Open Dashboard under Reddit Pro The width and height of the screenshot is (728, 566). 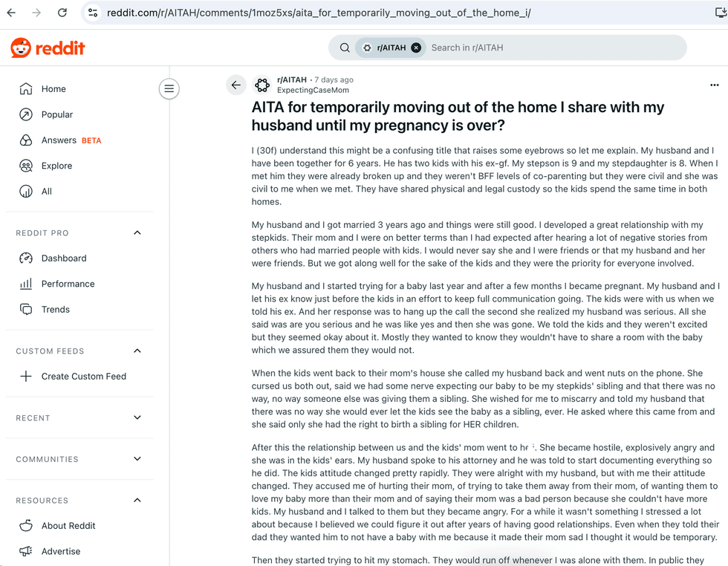[x=64, y=258]
